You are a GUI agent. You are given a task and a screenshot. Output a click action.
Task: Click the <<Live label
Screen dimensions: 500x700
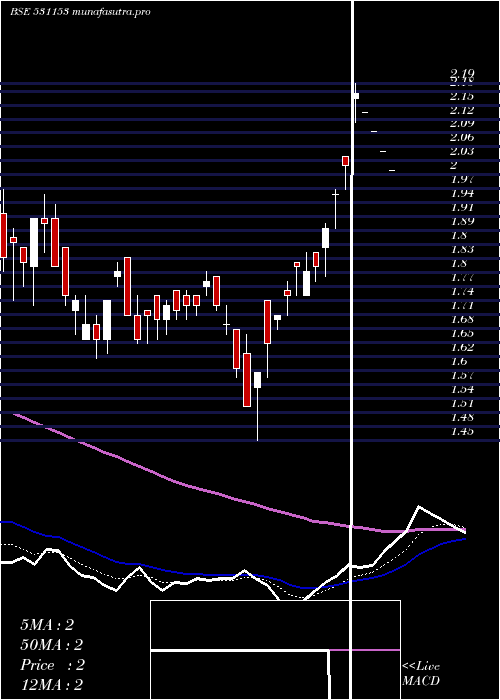tap(421, 667)
